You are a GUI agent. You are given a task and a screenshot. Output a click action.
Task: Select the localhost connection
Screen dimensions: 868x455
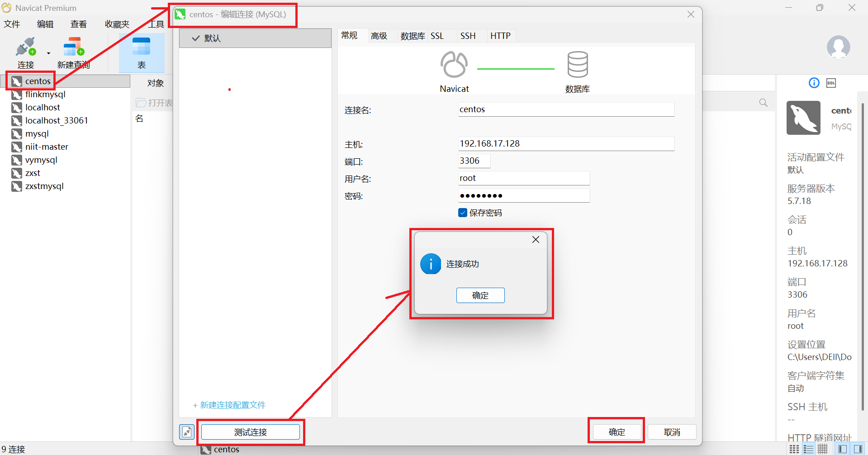[43, 107]
